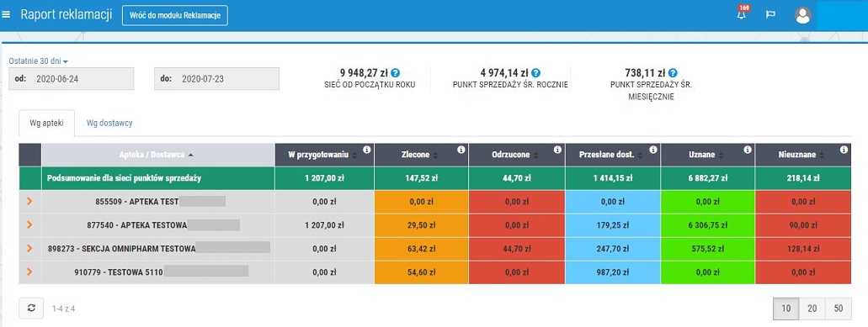The image size is (868, 327).
Task: Click Przesłane dost. cell 179,25 zł
Action: [613, 225]
